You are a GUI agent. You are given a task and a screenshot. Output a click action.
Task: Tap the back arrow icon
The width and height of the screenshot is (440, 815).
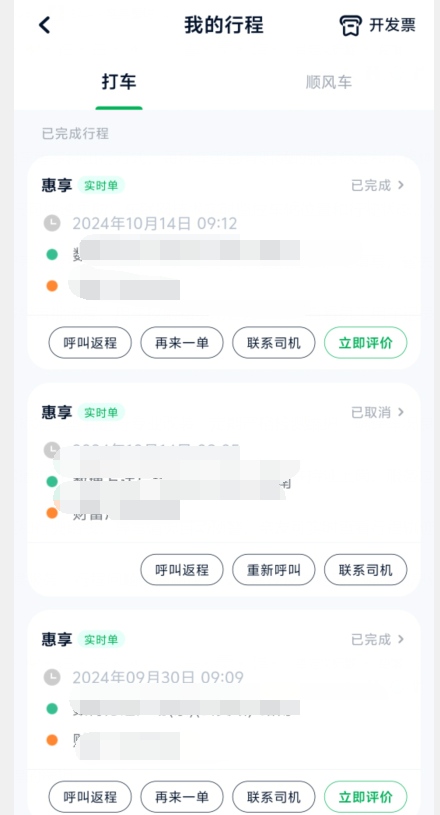click(x=45, y=25)
